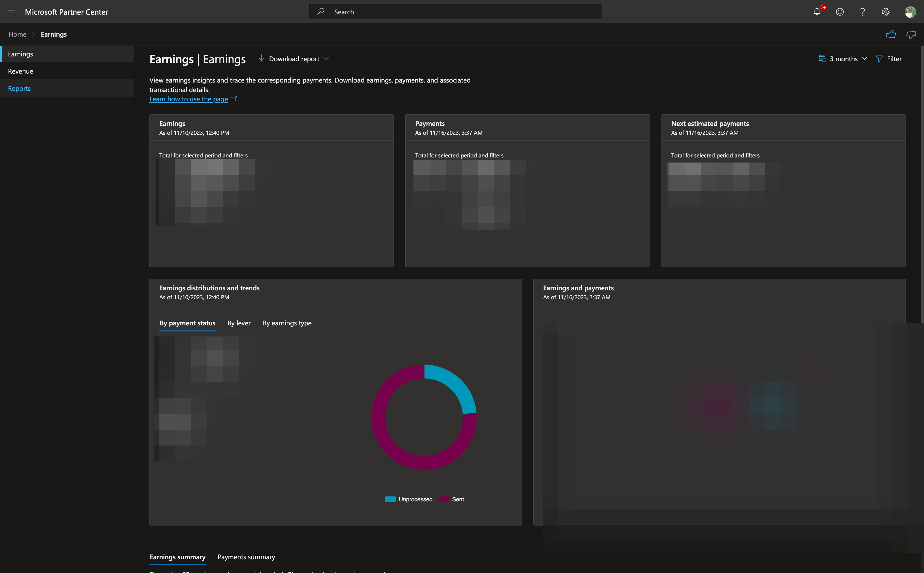The height and width of the screenshot is (573, 924).
Task: Open the help question mark icon
Action: coord(862,12)
